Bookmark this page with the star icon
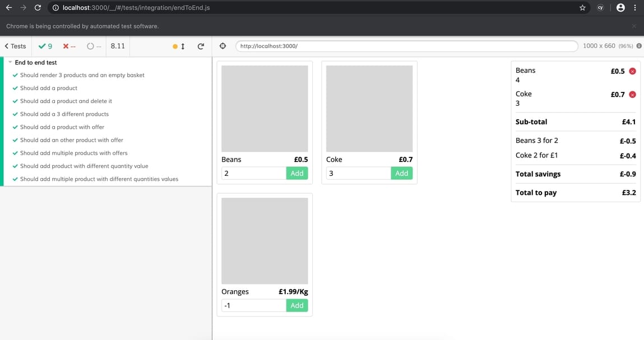This screenshot has height=340, width=644. [x=582, y=8]
